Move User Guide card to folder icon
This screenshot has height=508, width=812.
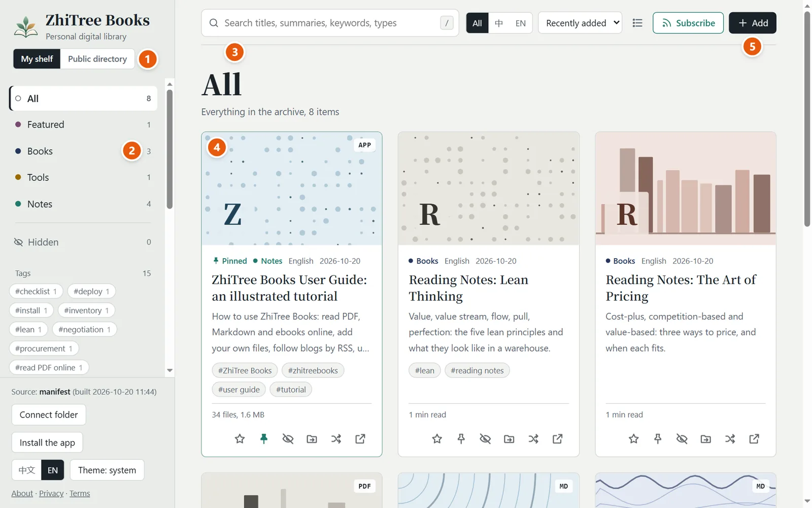[x=312, y=438]
